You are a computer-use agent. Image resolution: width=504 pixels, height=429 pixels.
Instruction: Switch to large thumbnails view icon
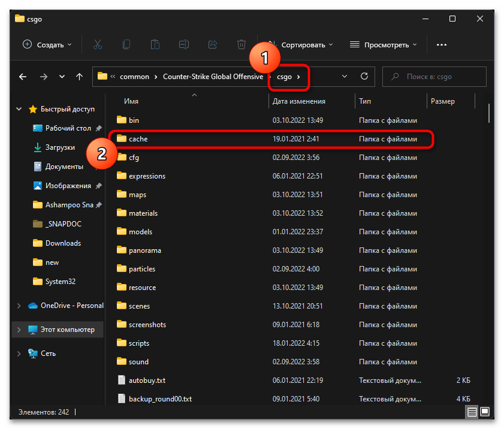[485, 412]
